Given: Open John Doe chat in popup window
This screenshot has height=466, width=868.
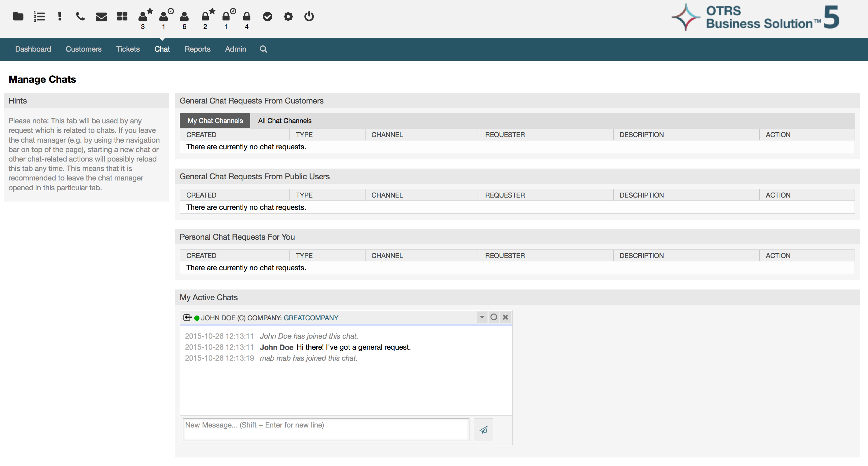Looking at the screenshot, I should click(x=187, y=318).
